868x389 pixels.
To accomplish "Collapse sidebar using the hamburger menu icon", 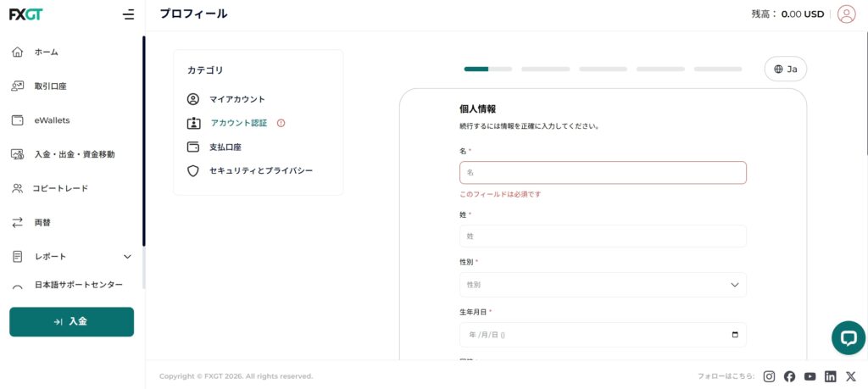I will coord(128,14).
